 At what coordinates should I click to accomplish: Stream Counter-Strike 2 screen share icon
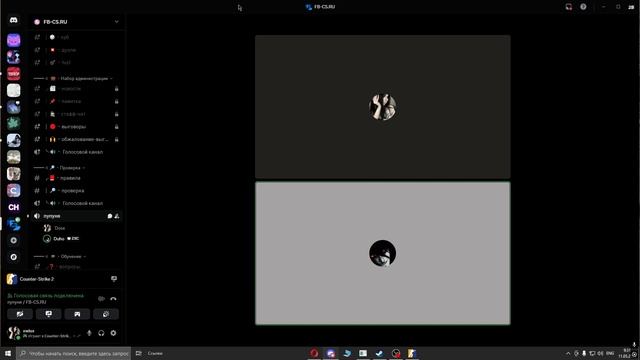[114, 279]
